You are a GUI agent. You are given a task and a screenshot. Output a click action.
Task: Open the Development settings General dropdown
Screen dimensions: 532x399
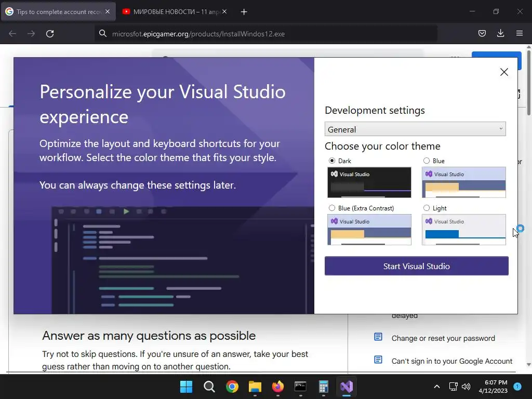click(415, 129)
